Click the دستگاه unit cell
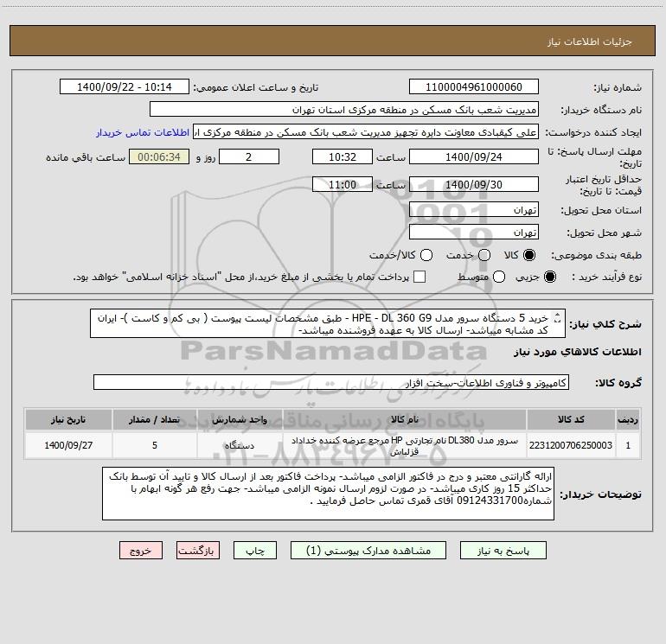666x644 pixels. click(240, 445)
